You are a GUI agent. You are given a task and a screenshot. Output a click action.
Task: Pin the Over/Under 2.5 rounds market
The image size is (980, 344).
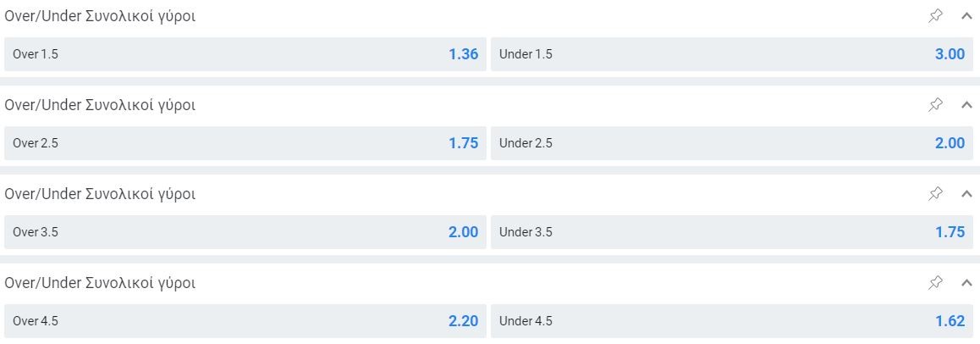click(935, 105)
